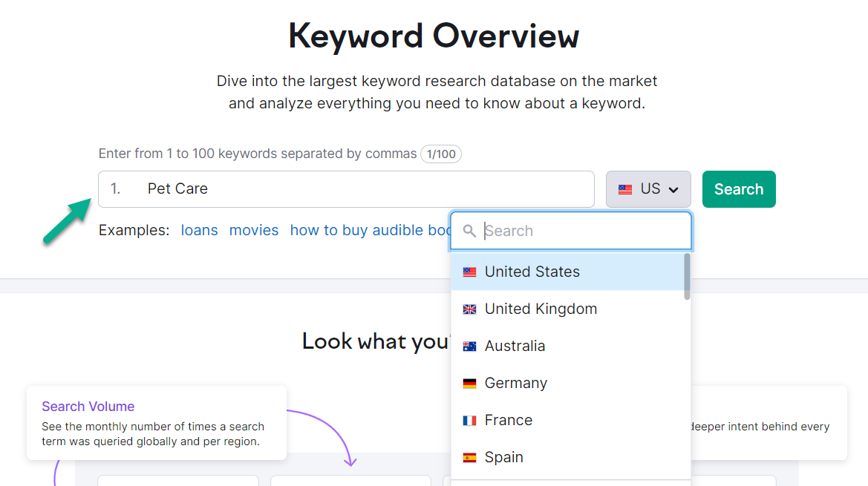Click the magnifier icon in country search
The width and height of the screenshot is (868, 486).
469,231
